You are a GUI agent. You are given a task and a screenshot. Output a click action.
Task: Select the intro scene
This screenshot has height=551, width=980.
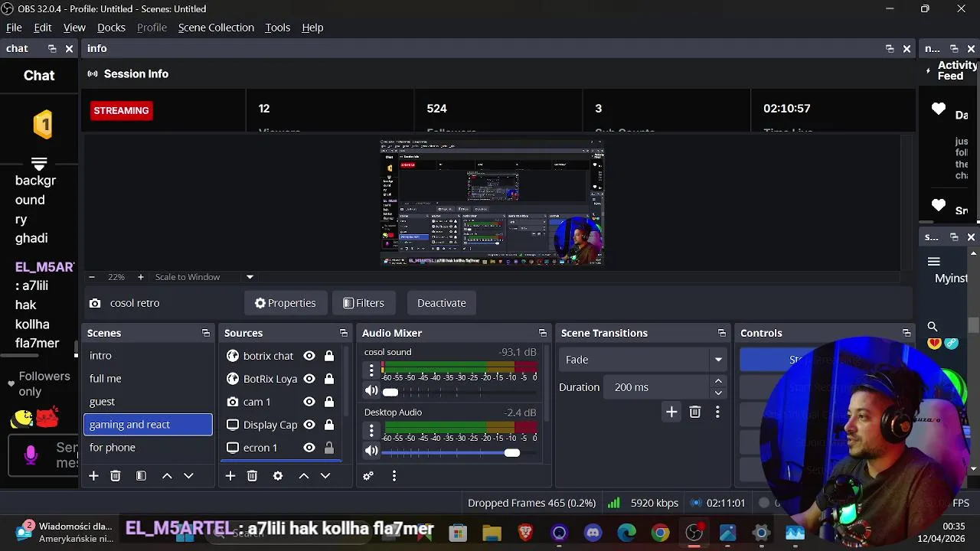(x=148, y=356)
